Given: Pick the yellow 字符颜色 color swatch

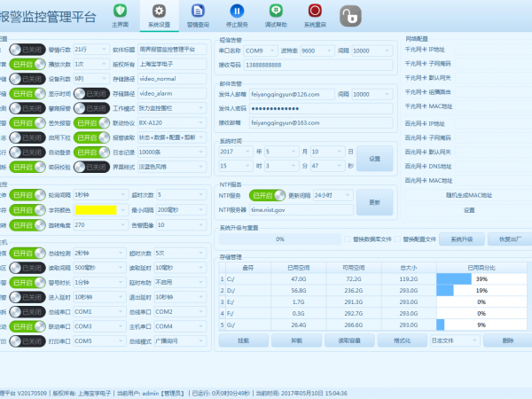Looking at the screenshot, I should point(96,208).
